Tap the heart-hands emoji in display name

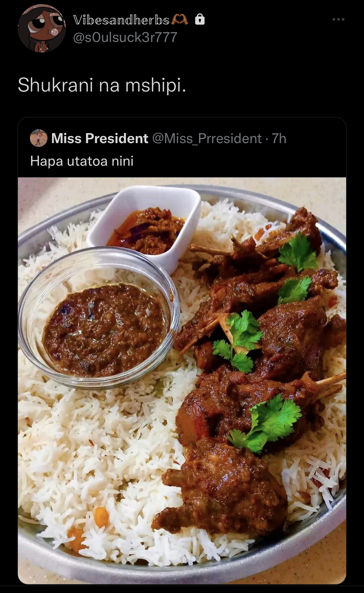tap(179, 20)
